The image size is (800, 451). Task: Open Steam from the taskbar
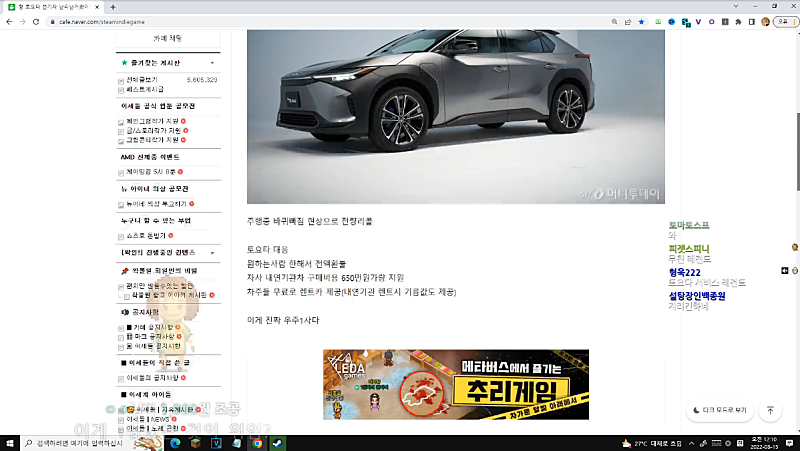[278, 443]
